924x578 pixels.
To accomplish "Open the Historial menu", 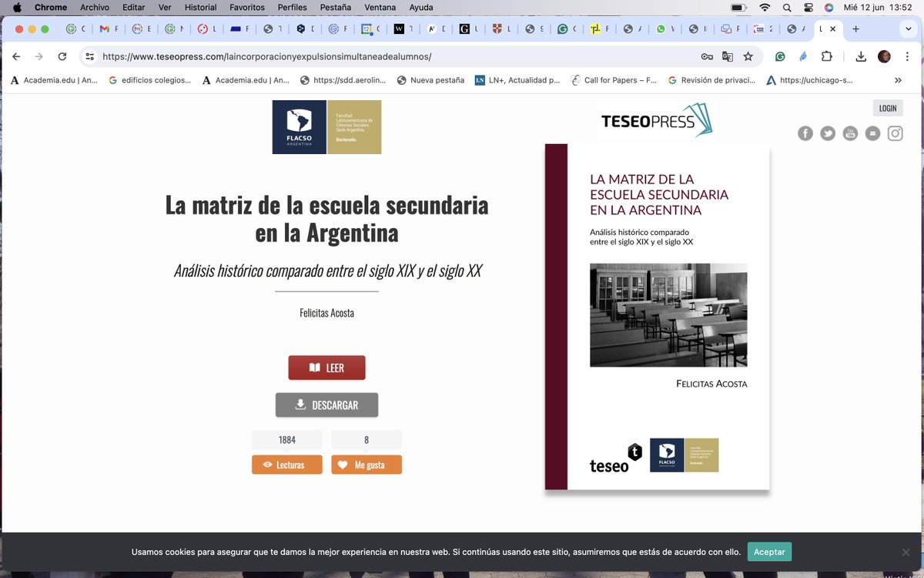I will click(200, 7).
